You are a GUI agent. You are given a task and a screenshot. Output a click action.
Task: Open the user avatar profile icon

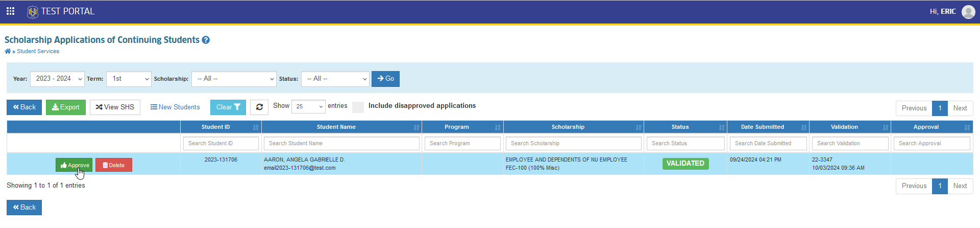tap(968, 11)
